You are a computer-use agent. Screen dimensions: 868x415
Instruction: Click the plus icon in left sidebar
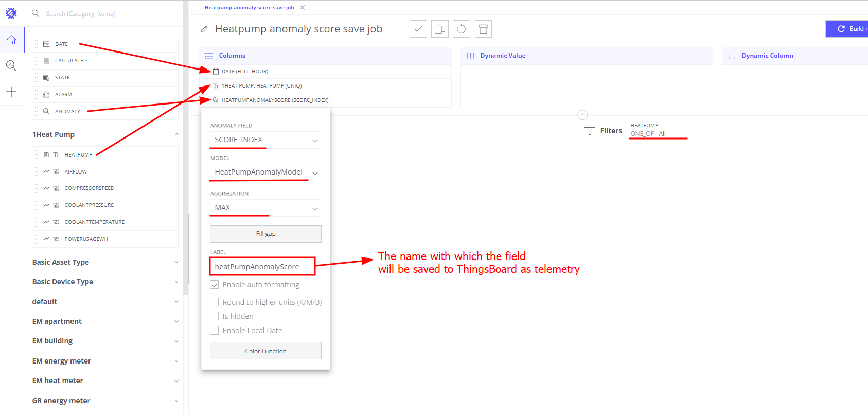coord(11,92)
